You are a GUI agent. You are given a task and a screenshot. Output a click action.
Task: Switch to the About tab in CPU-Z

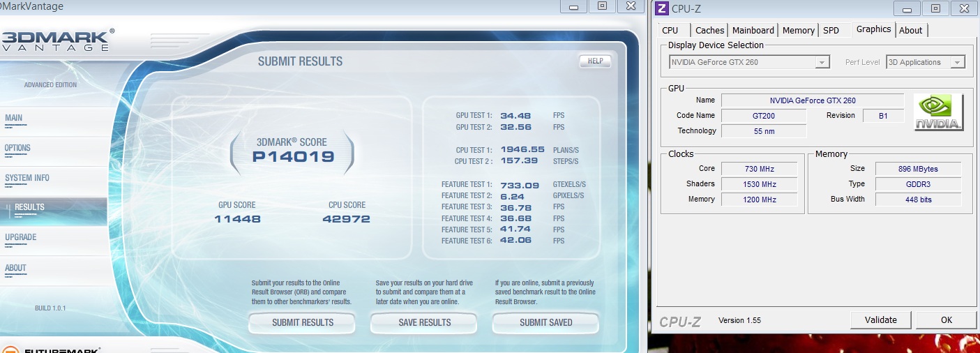pos(911,30)
